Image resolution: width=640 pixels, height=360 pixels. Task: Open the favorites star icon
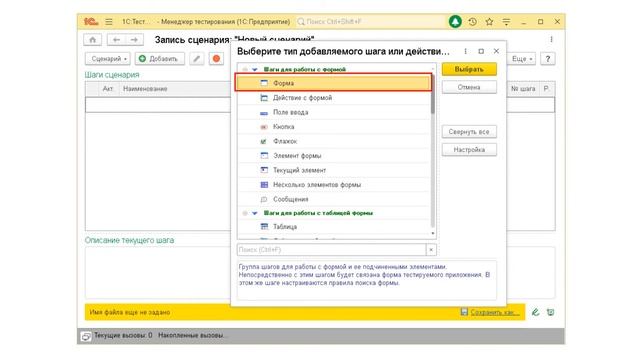[489, 22]
